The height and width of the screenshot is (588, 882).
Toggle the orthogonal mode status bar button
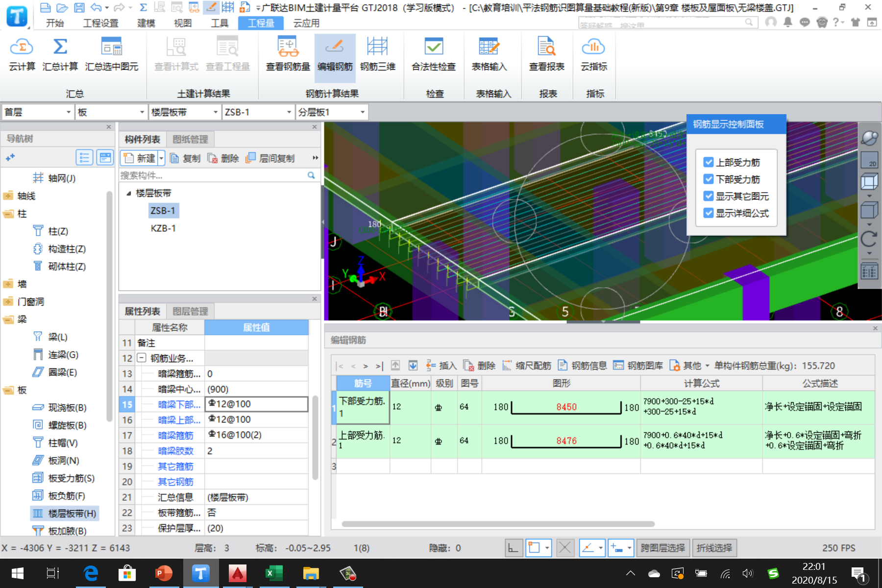click(513, 548)
